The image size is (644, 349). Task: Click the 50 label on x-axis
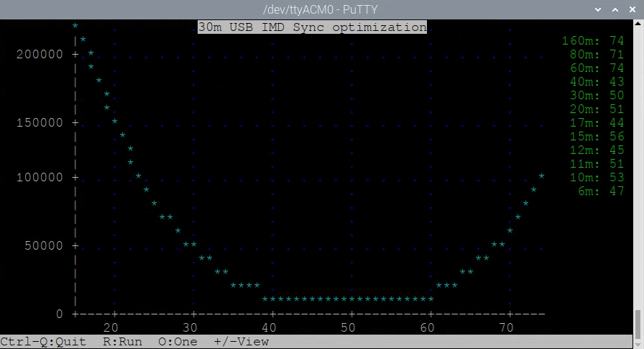click(348, 328)
